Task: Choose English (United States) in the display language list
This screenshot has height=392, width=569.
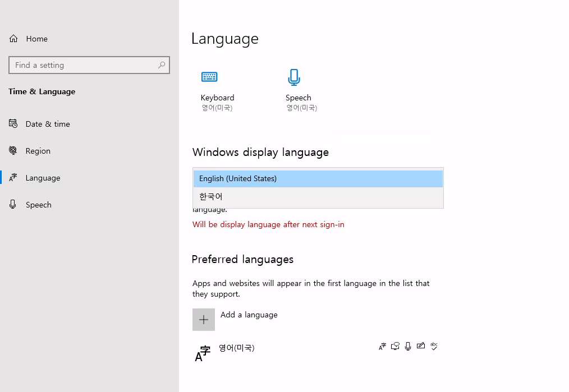Action: [318, 178]
